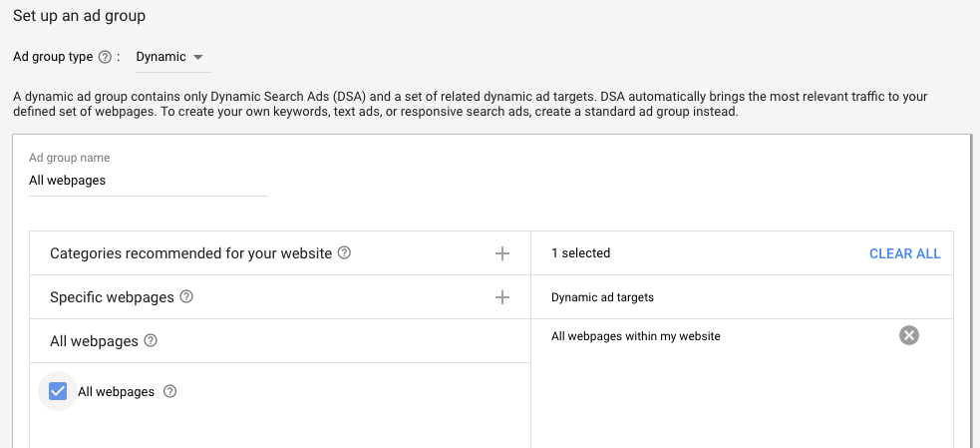This screenshot has height=448, width=980.
Task: Open help for the All webpages section header
Action: pos(151,341)
